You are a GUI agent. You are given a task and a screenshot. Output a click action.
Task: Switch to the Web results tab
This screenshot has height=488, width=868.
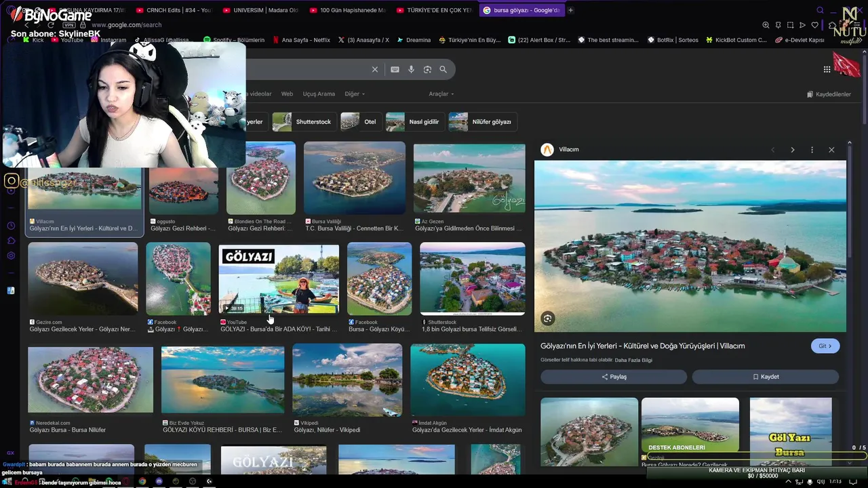287,94
